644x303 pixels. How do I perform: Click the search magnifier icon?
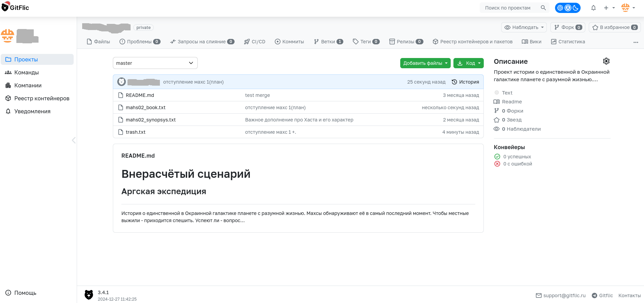[x=543, y=8]
